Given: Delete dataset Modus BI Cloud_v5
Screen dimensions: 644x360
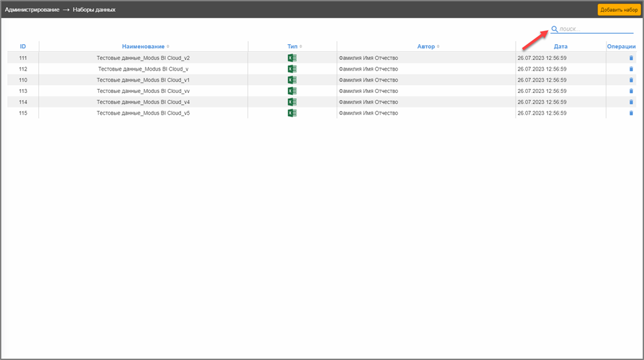Looking at the screenshot, I should coord(630,113).
